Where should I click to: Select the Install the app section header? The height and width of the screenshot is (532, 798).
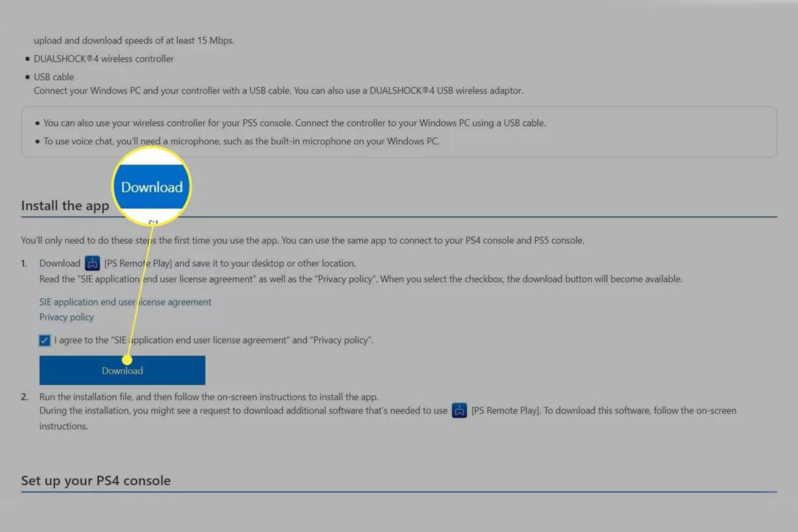(x=65, y=205)
